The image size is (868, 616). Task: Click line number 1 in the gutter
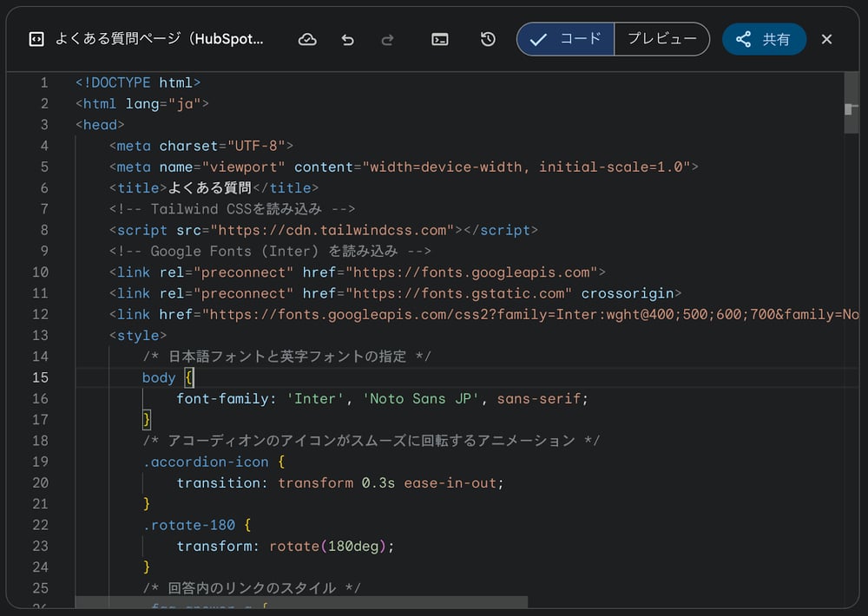[43, 82]
